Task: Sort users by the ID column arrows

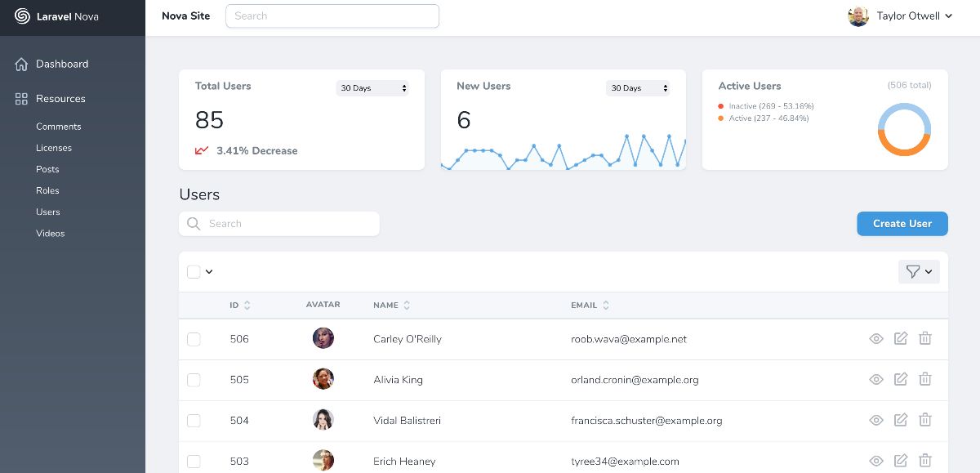Action: coord(247,306)
